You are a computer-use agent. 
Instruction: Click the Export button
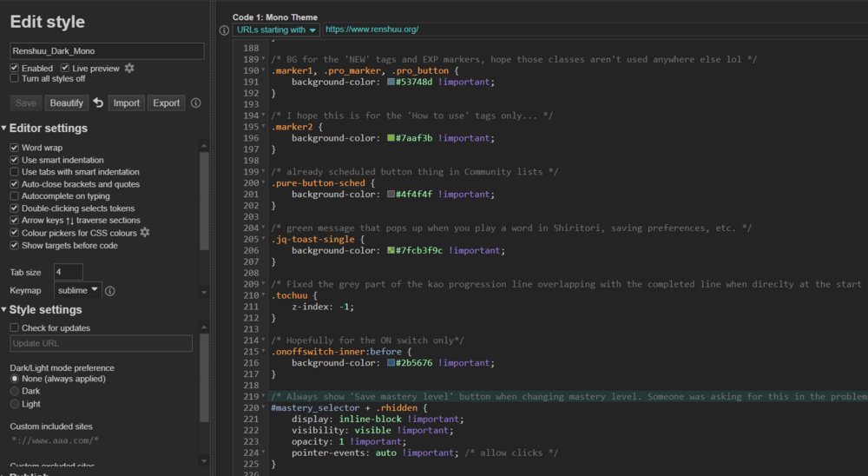point(167,102)
